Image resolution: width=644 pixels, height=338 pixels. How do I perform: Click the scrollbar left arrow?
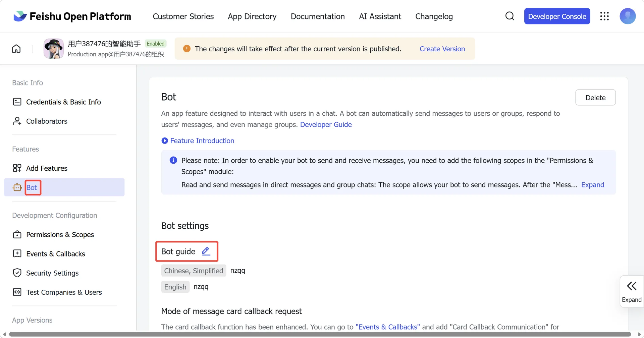pyautogui.click(x=4, y=334)
